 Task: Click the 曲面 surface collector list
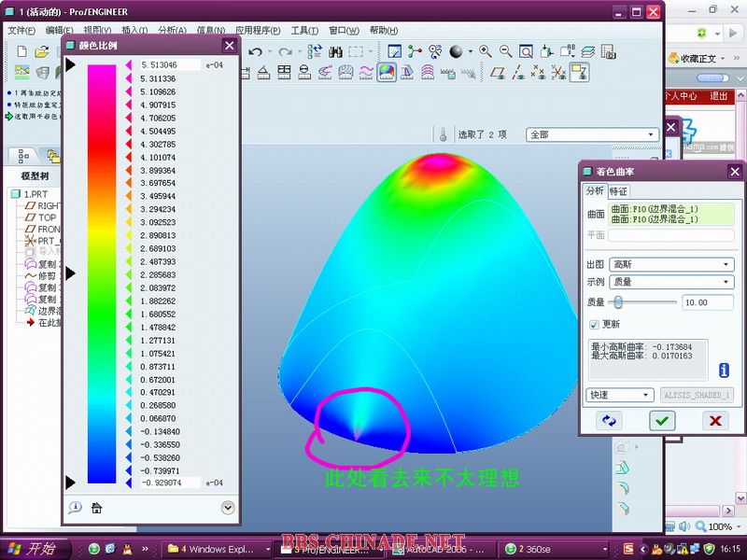671,215
